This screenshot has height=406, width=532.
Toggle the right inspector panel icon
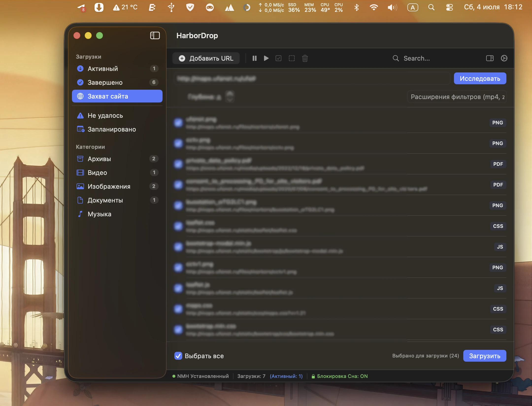pos(490,58)
